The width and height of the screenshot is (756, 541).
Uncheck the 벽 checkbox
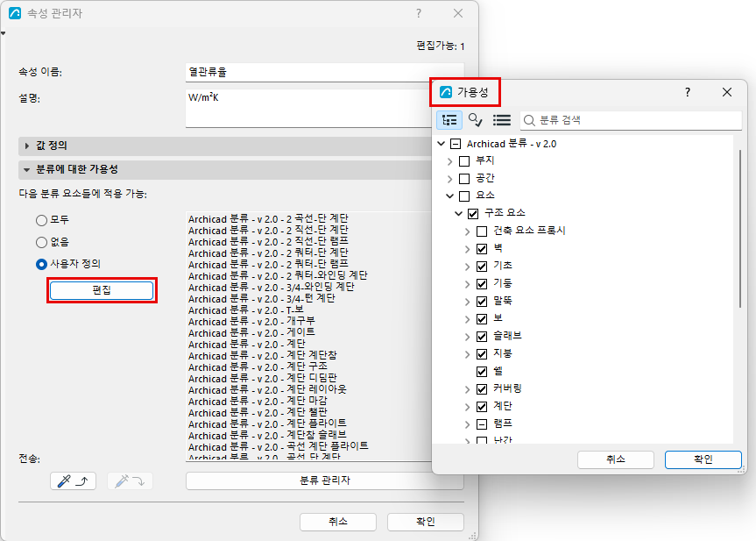(482, 249)
